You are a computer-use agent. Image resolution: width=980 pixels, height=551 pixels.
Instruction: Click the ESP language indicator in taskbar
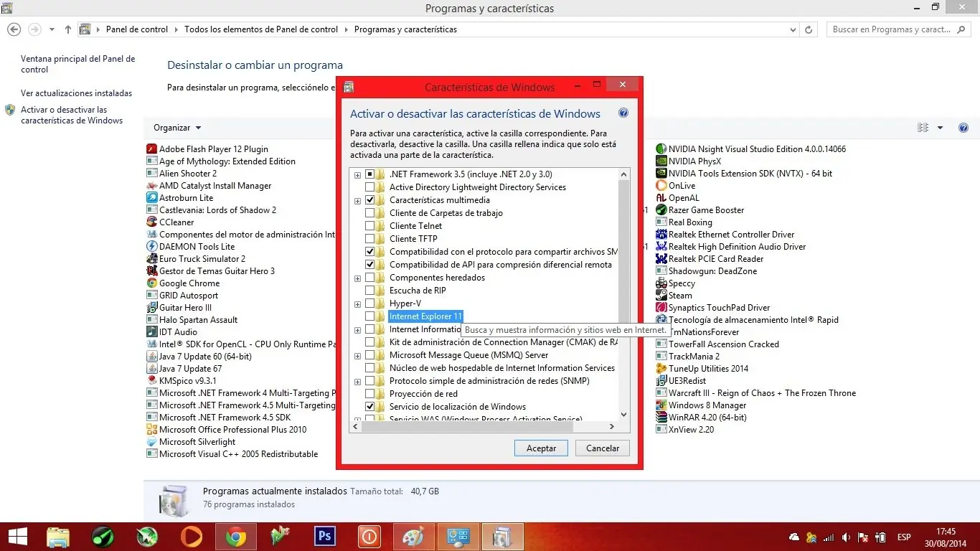[x=905, y=537]
